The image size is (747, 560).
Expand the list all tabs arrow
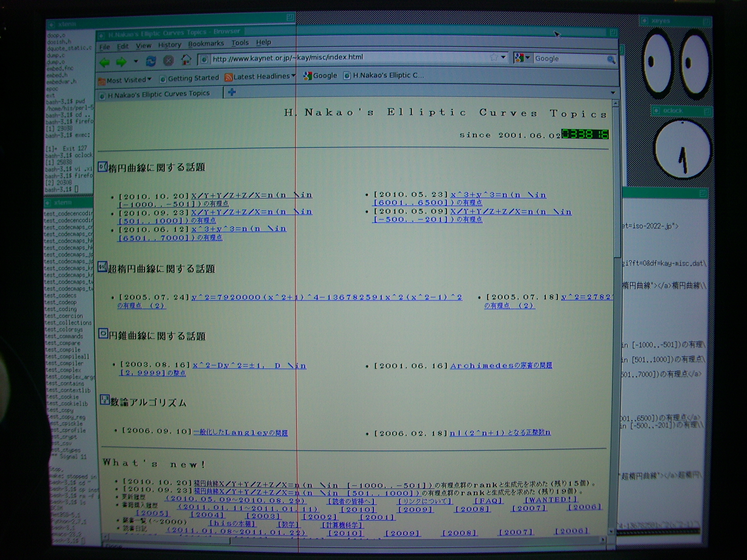pos(612,93)
